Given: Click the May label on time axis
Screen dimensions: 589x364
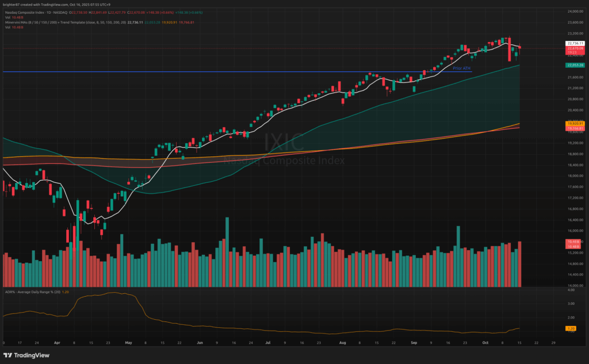Looking at the screenshot, I should [128, 342].
